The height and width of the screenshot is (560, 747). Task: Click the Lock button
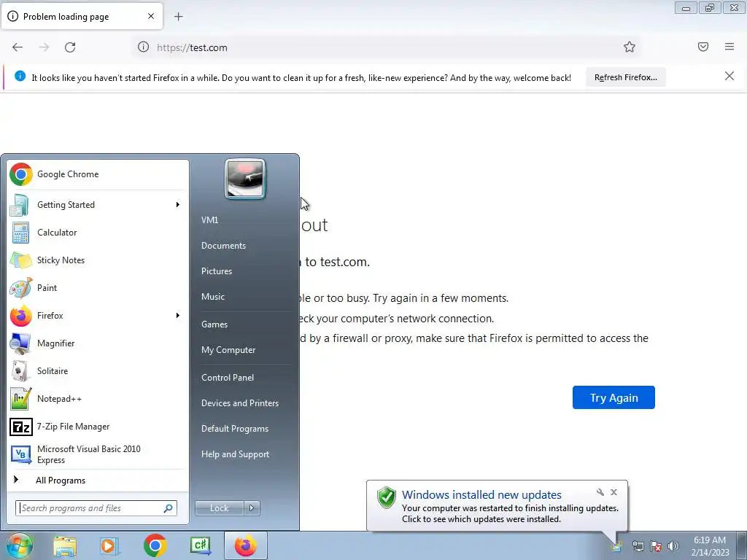point(219,508)
